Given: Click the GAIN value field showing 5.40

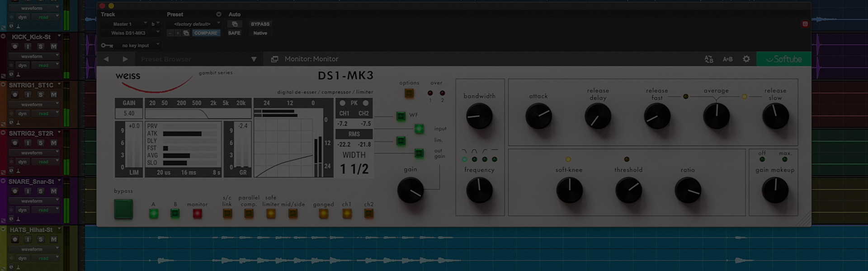Looking at the screenshot, I should click(129, 113).
